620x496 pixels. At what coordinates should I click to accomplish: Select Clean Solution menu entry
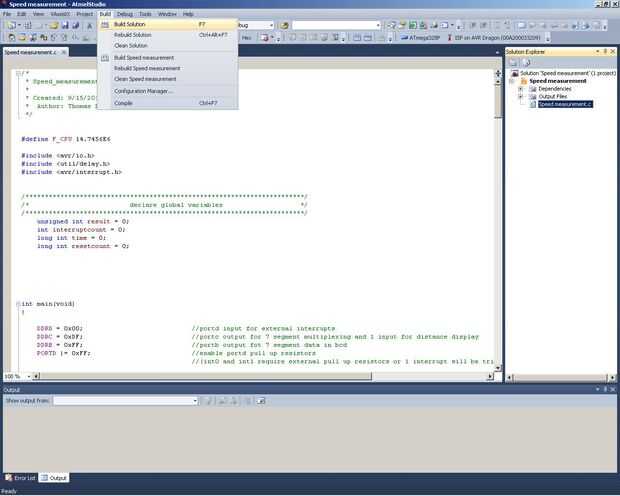pos(168,45)
